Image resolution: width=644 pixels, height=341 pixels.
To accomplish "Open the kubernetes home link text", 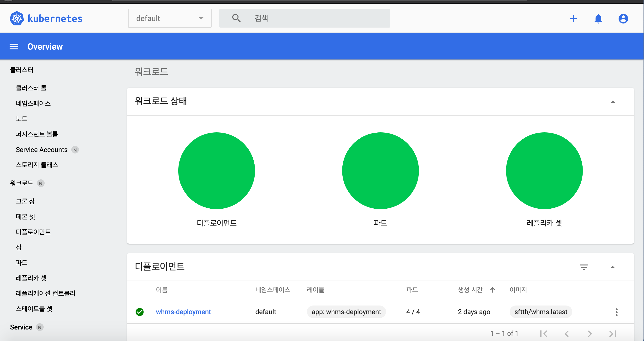I will coord(55,18).
